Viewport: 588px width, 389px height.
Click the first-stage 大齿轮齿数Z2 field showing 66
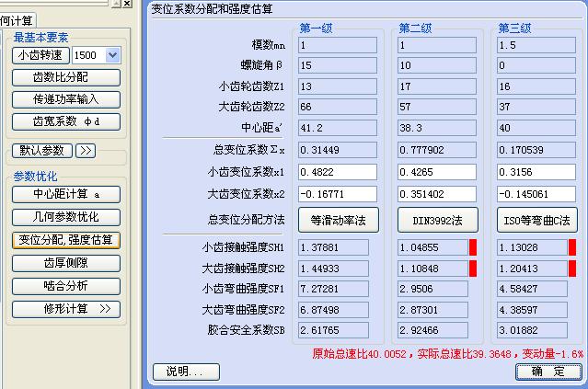tap(338, 107)
